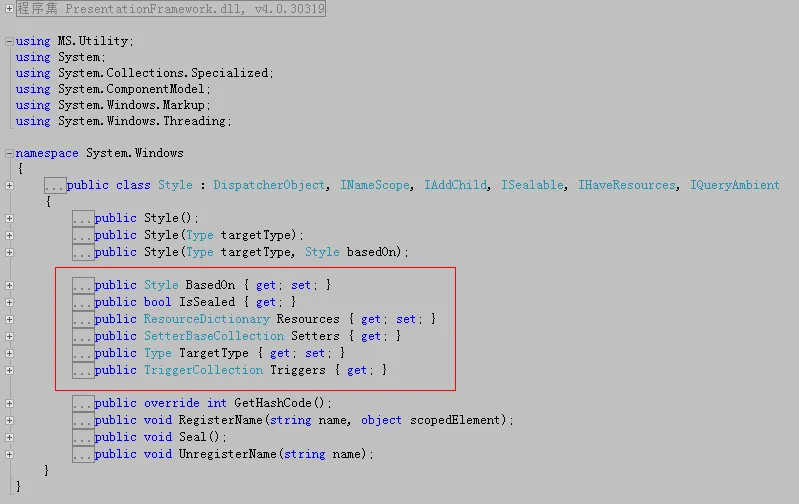Expand the TargetType property region

tap(9, 353)
